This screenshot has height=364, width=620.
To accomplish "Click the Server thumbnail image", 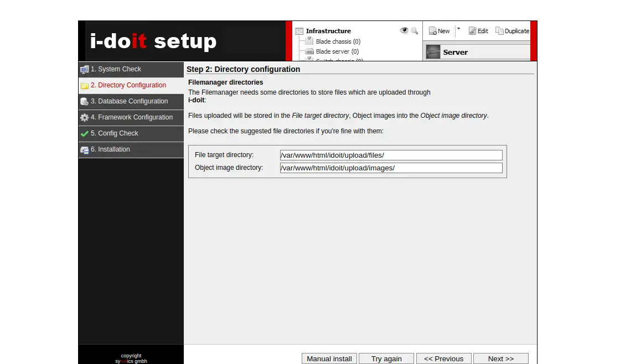I will tap(433, 52).
